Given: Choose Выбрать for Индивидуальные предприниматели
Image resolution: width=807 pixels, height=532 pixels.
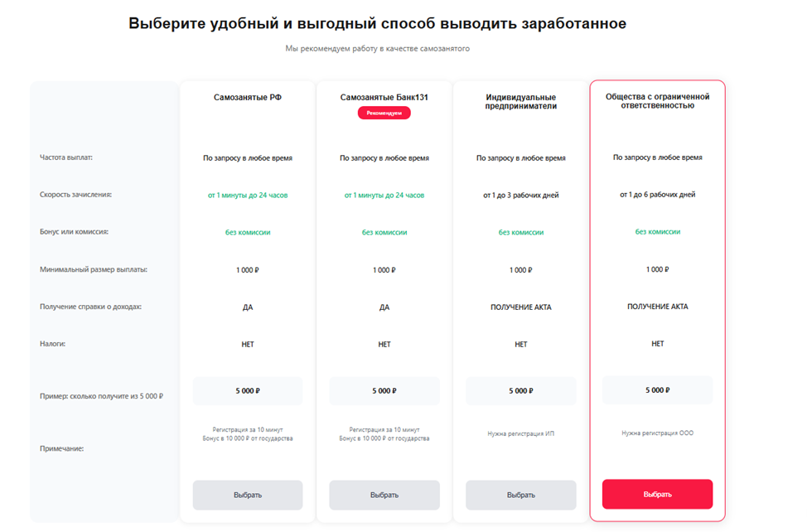Looking at the screenshot, I should click(x=520, y=495).
